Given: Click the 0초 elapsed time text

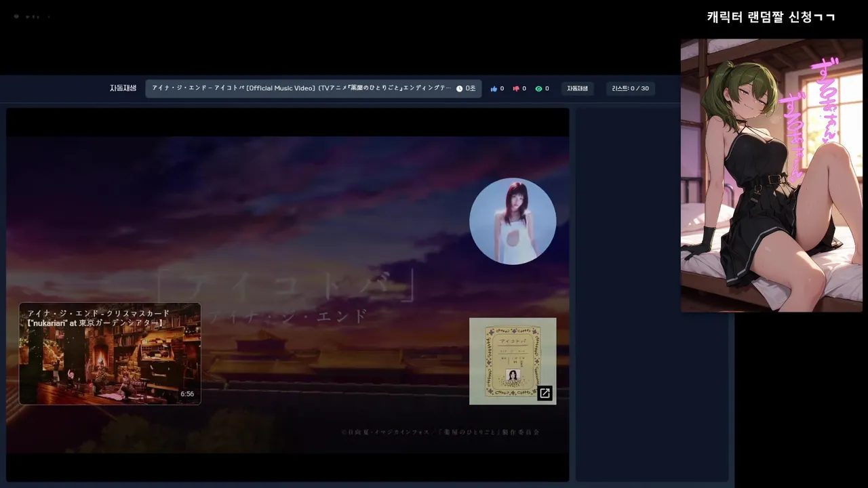Looking at the screenshot, I should point(471,89).
